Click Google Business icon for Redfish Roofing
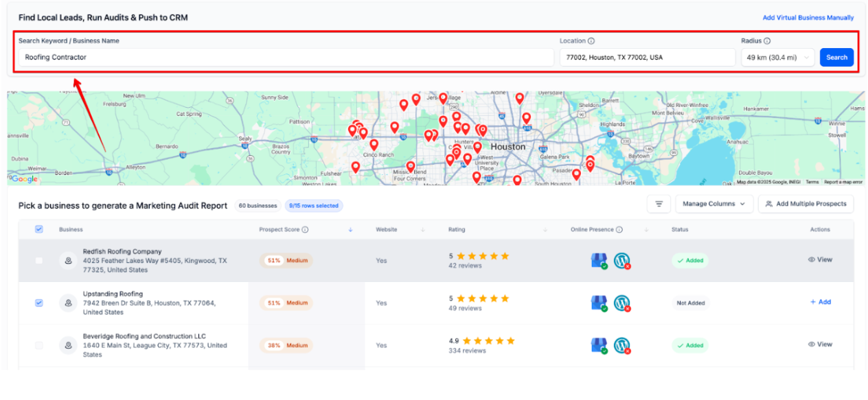Viewport: 868px width, 400px height. tap(599, 261)
